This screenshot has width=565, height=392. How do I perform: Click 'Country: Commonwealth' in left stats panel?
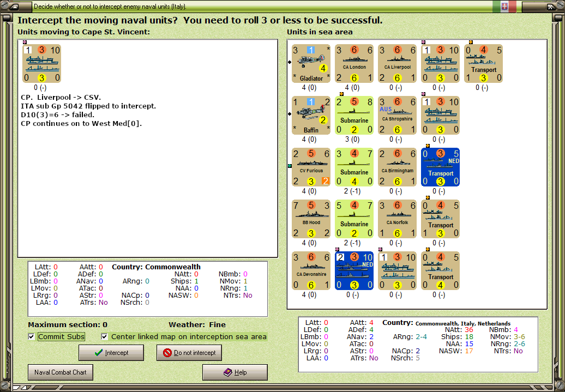click(156, 267)
